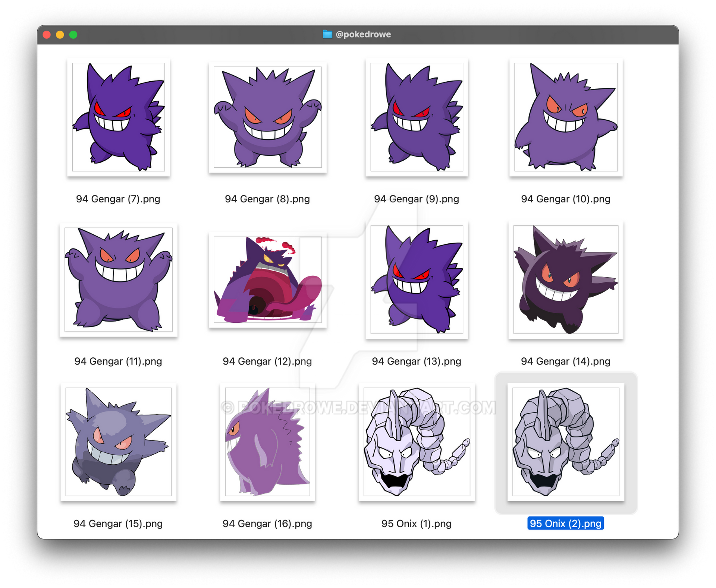Select the 94 Gengar (14).png thumbnail
Viewport: 716px width, 588px height.
(566, 279)
